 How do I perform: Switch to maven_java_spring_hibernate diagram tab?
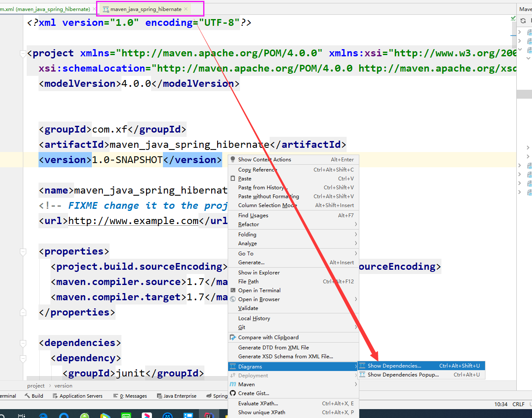click(146, 9)
